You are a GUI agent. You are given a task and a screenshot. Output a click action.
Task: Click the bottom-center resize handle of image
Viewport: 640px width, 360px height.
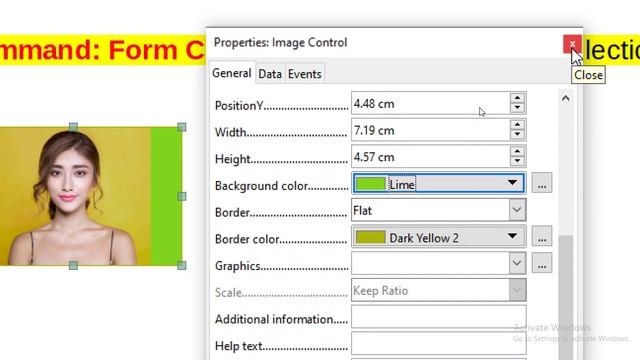(73, 266)
